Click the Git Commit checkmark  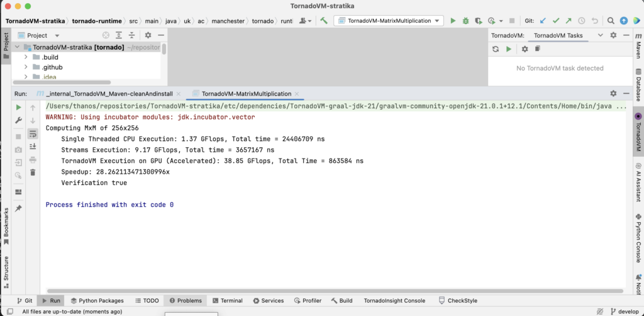(x=556, y=21)
